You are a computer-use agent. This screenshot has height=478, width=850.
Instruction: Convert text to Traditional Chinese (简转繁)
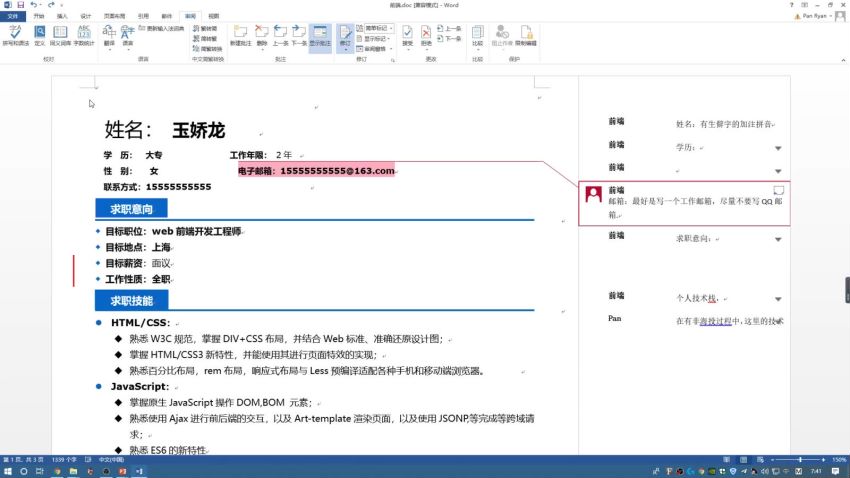pyautogui.click(x=205, y=38)
